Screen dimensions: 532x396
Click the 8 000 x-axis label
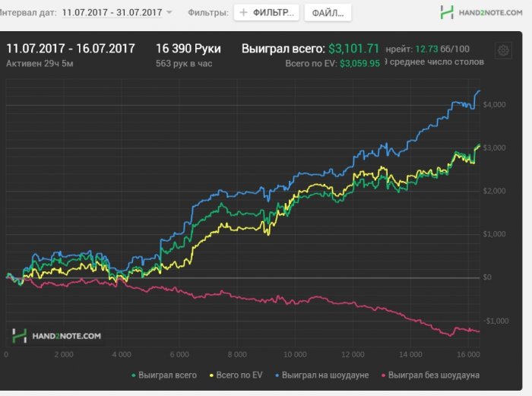tap(237, 355)
